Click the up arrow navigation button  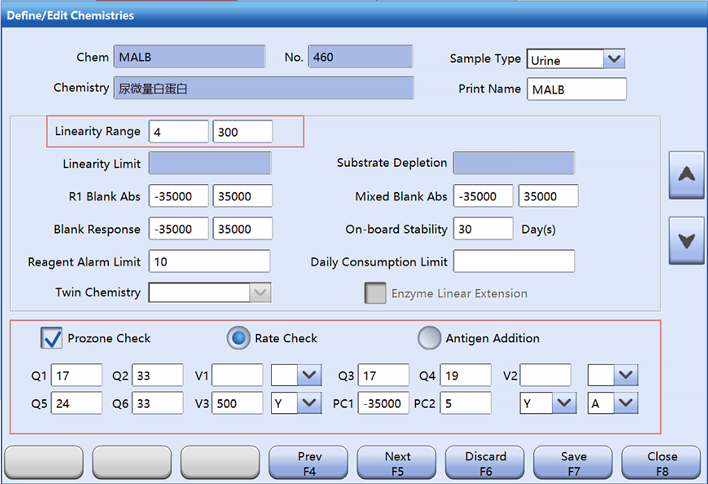click(x=686, y=175)
